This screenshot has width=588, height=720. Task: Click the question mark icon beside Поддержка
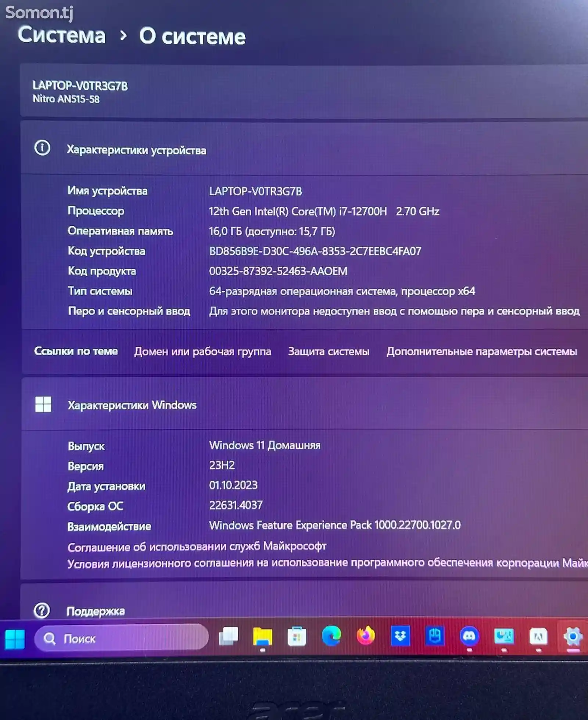click(x=42, y=611)
